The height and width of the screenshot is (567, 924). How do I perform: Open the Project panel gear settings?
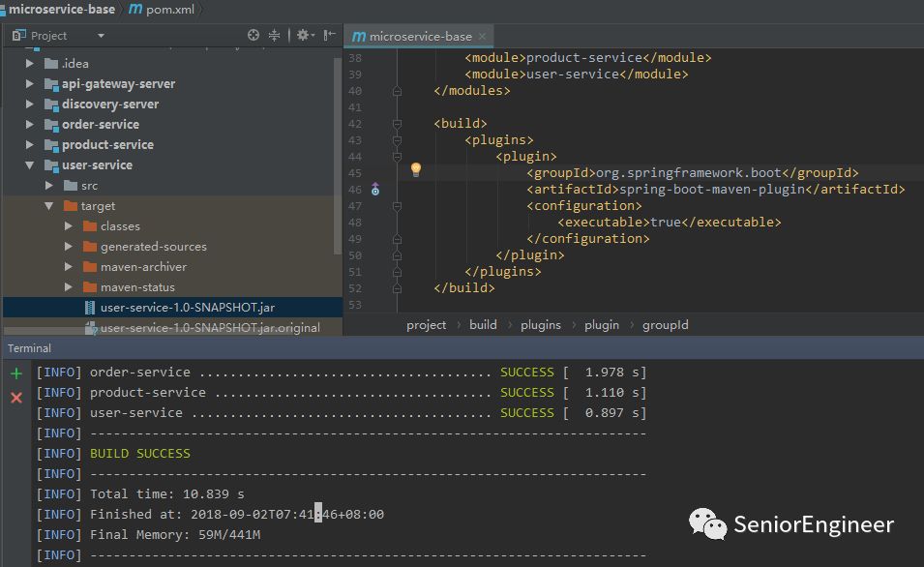click(303, 35)
